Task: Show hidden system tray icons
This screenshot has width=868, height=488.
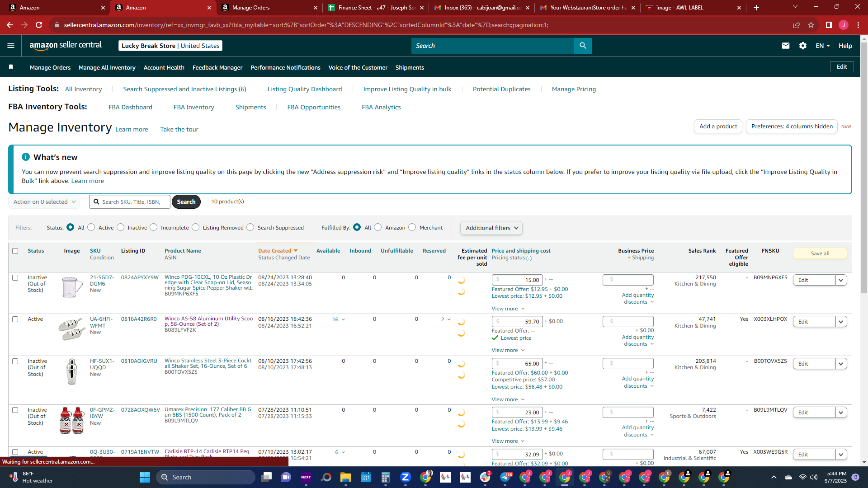Action: coord(774,477)
